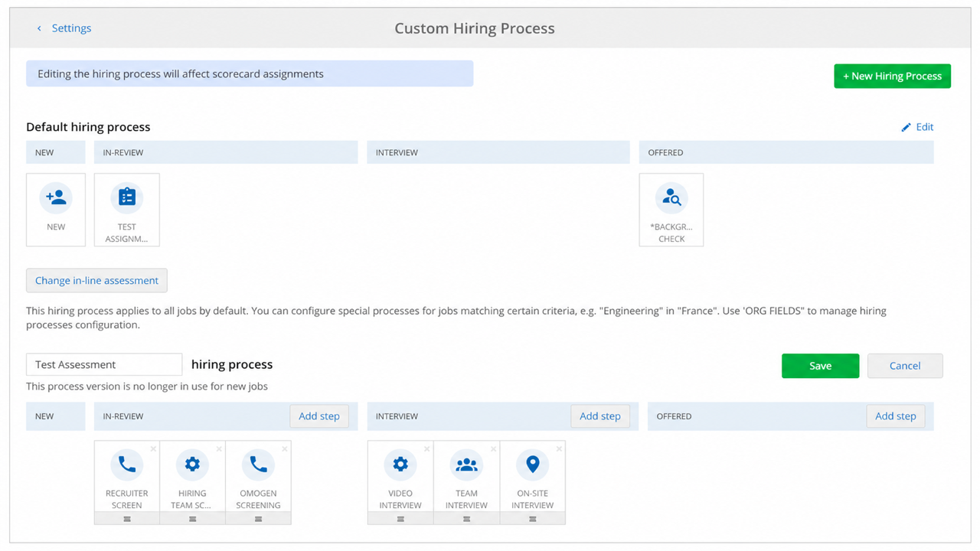980x551 pixels.
Task: Add step to IN-REVIEW stage
Action: coord(319,416)
